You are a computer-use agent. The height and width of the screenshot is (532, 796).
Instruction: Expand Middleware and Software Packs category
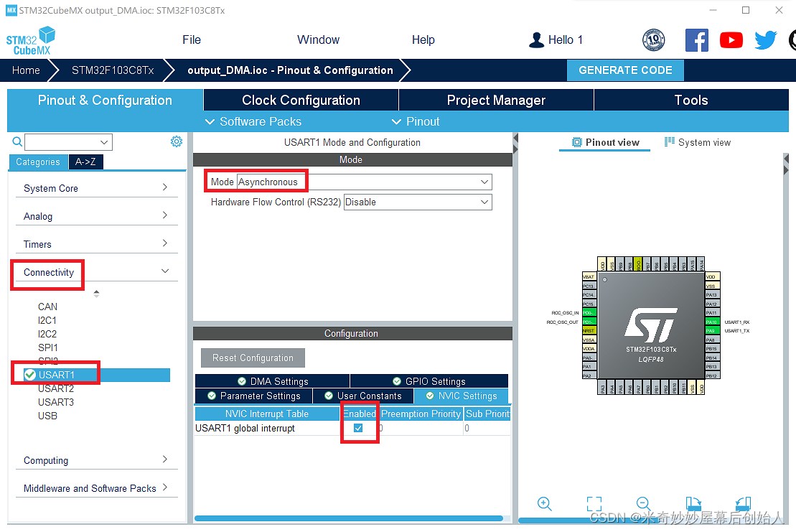point(96,487)
